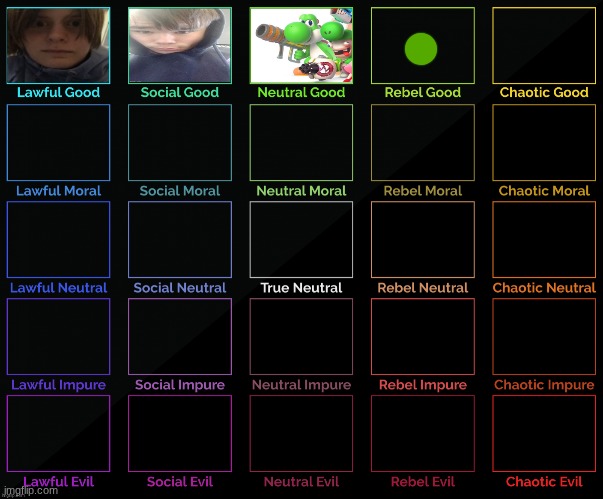
Task: Select the empty Chaotic Good box
Action: tap(544, 45)
